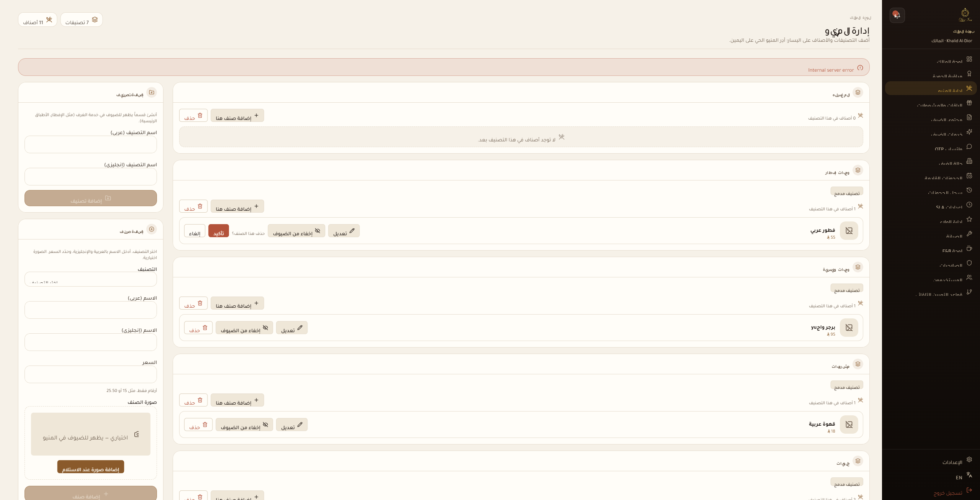Click the layers icon of مشروبات category
The height and width of the screenshot is (500, 980).
[x=858, y=364]
